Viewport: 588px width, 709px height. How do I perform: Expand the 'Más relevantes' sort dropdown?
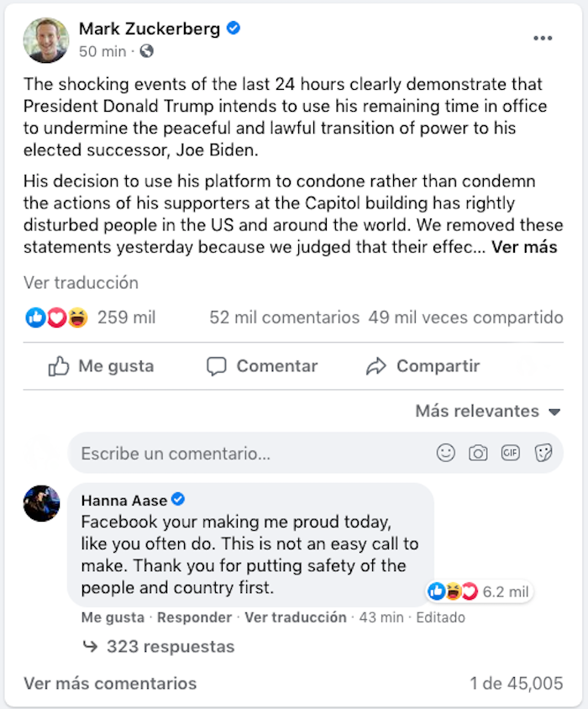(487, 412)
